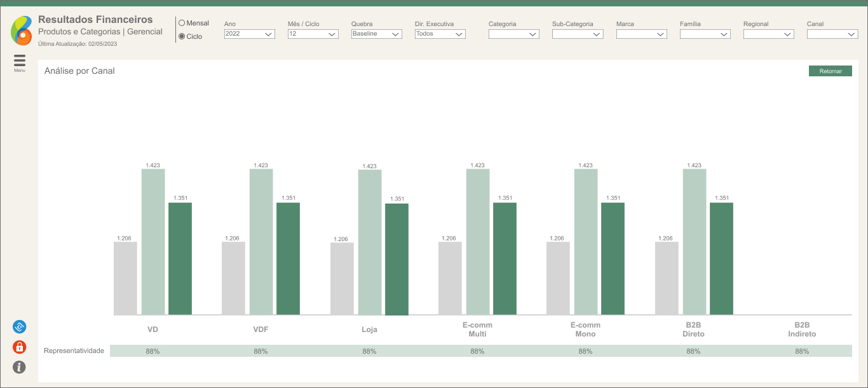The height and width of the screenshot is (388, 868).
Task: Open the Categoria filter dropdown
Action: (x=513, y=34)
